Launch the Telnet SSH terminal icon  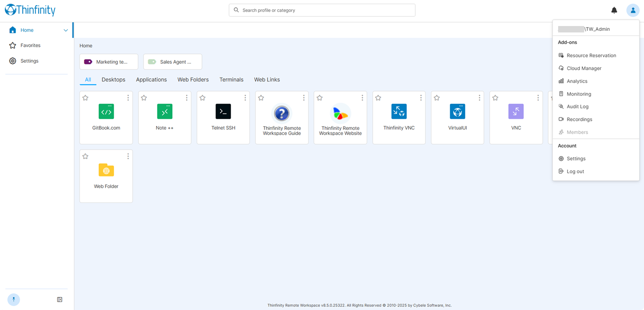[x=223, y=112]
